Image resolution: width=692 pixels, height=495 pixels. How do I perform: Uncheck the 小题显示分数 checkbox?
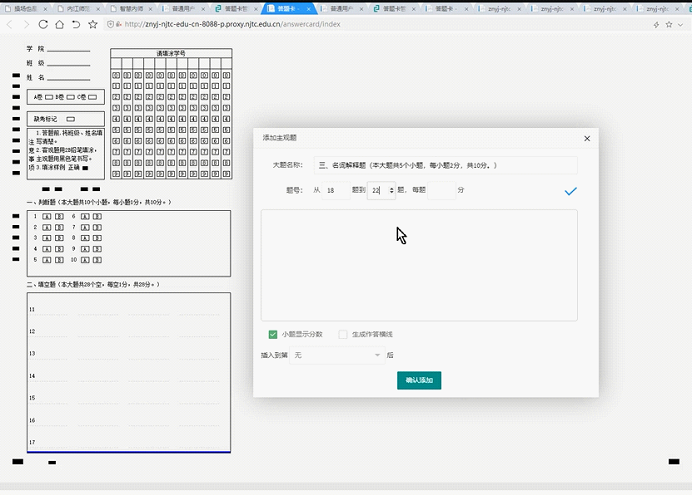pos(273,334)
